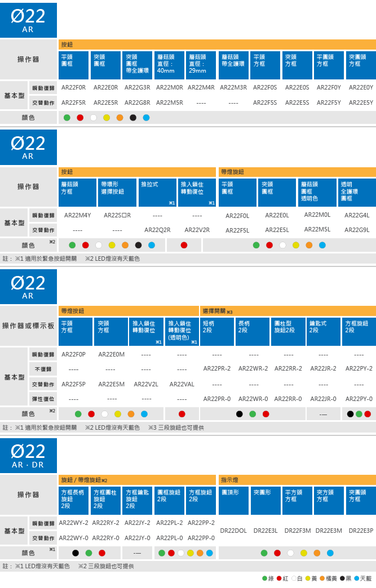Screen dimensions: 376x588
Task: Select the AR22JR-0 model code
Action: tap(324, 399)
